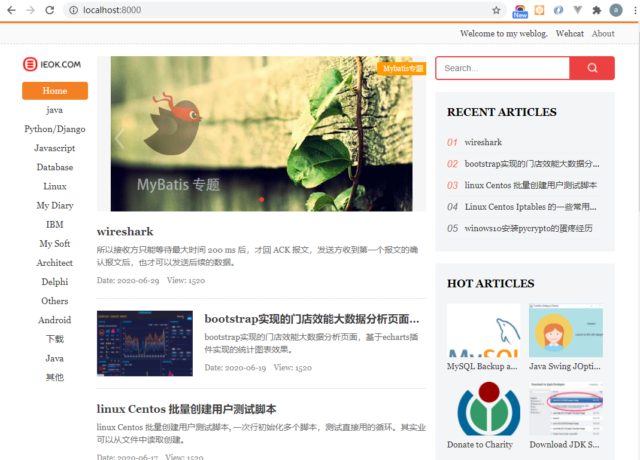
Task: Open the 下载 category
Action: [55, 339]
